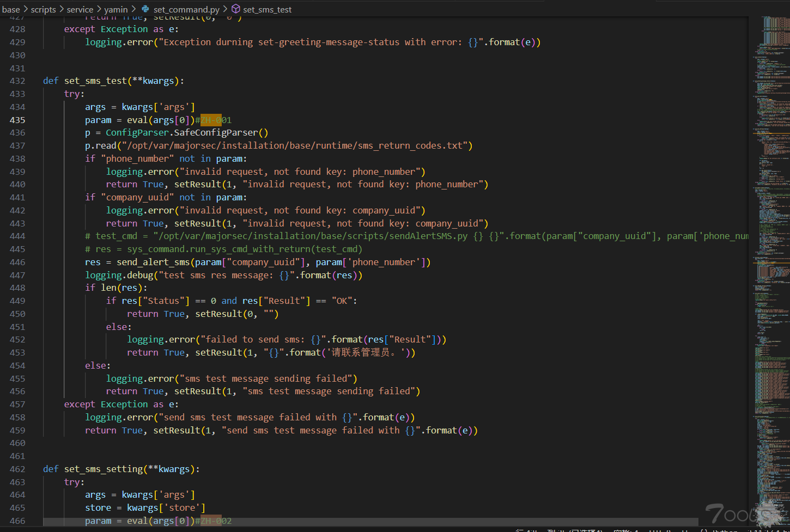The height and width of the screenshot is (532, 790).
Task: Select the set_command.py breadcrumb item
Action: click(x=186, y=9)
